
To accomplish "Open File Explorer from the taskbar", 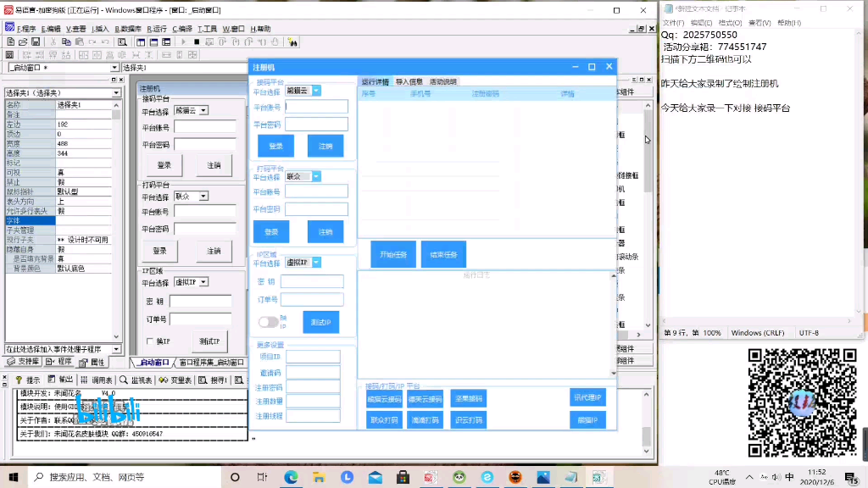I will [x=319, y=477].
